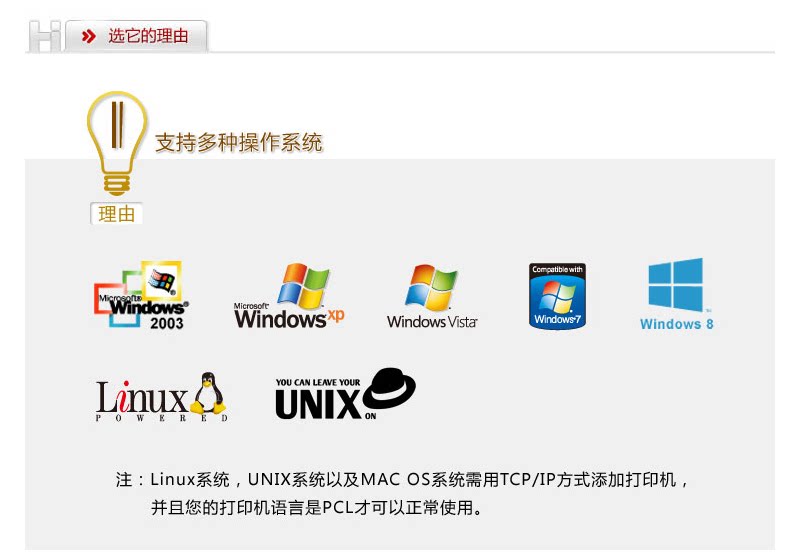The image size is (800, 560).
Task: Click the note line starting 注：Linux系统
Action: tap(402, 480)
